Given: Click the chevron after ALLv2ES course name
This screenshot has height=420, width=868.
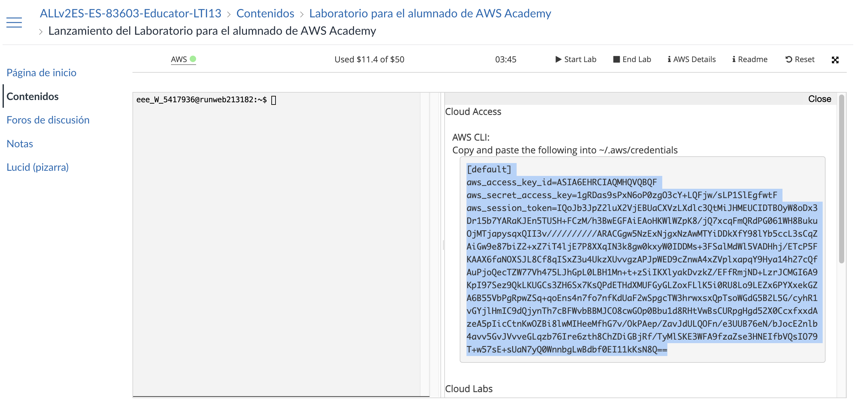Looking at the screenshot, I should tap(229, 14).
